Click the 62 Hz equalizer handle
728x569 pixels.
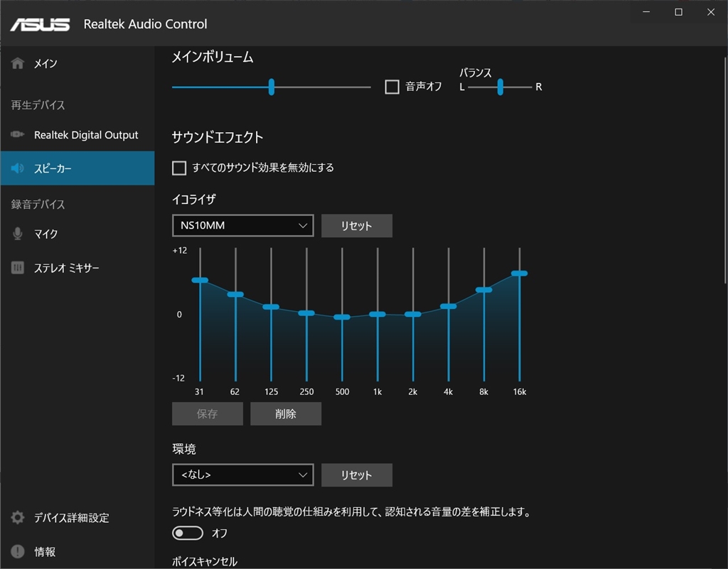[x=235, y=295]
